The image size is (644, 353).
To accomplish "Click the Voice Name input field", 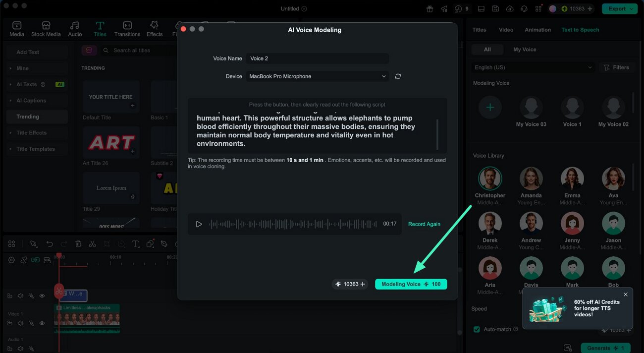I will tap(318, 59).
